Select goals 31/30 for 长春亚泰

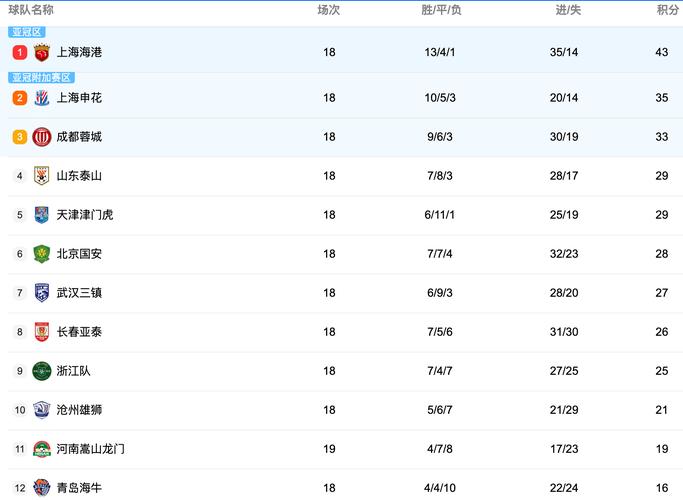pyautogui.click(x=564, y=332)
